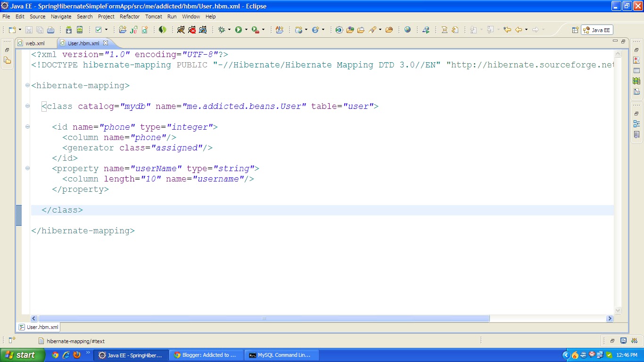
Task: Start a Debug session with the bug icon
Action: tap(223, 29)
